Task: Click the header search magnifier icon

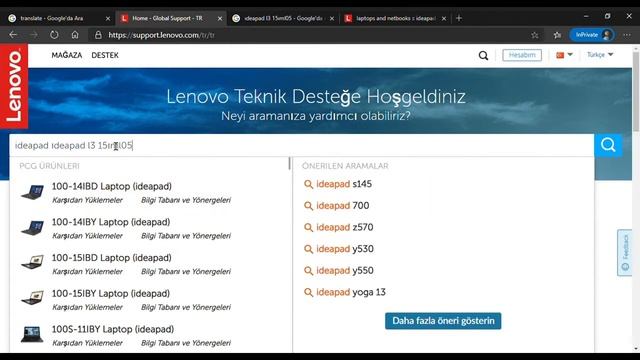Action: tap(483, 56)
